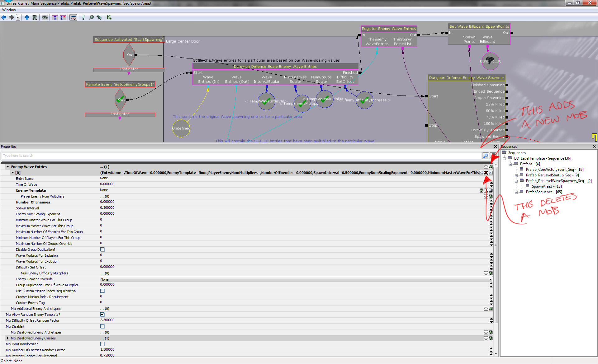Select SpawnArea3 - [18] in Sequences tree
The image size is (598, 364).
(547, 186)
